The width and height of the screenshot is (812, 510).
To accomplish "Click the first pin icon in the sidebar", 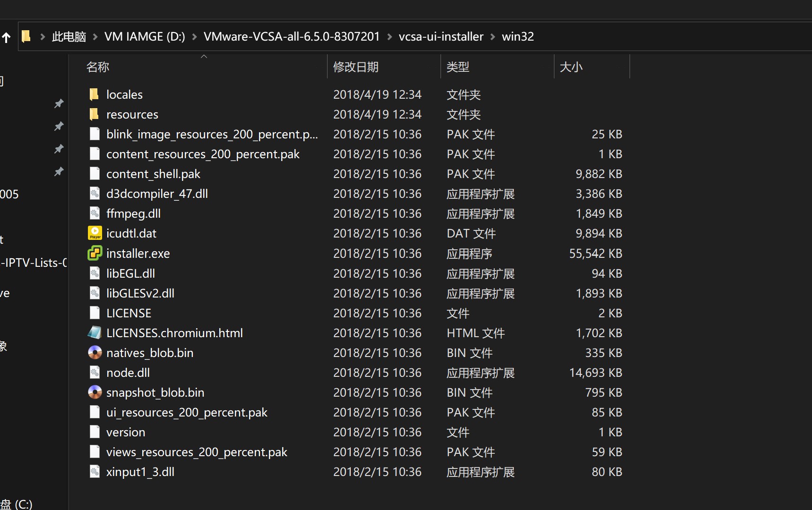I will 59,103.
